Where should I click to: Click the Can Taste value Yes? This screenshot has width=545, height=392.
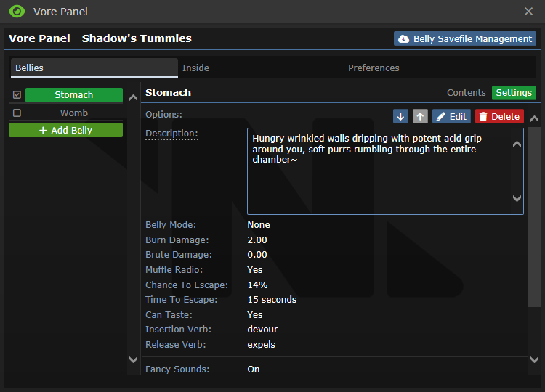(x=255, y=315)
